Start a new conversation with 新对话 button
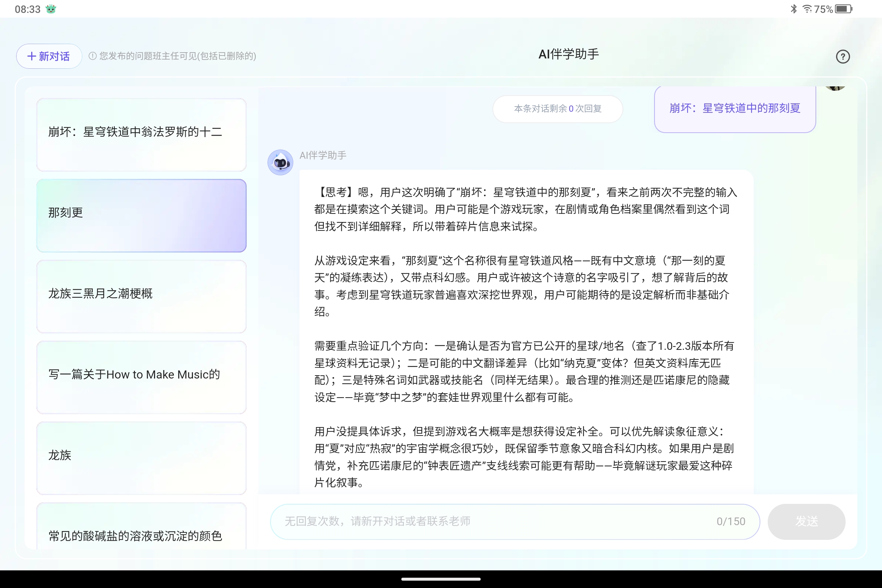Viewport: 882px width, 588px height. click(x=49, y=56)
